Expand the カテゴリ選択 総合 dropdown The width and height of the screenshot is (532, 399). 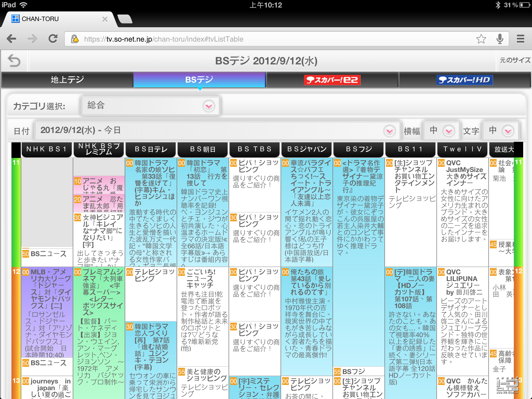[209, 106]
